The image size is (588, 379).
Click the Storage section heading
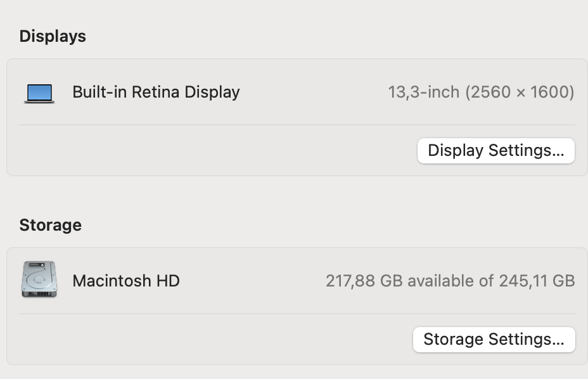tap(51, 225)
